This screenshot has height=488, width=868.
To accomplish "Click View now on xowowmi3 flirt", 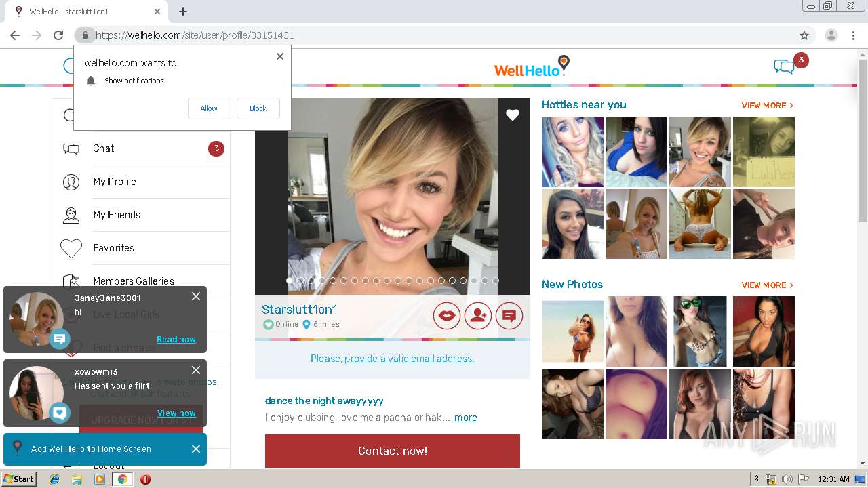I will pyautogui.click(x=176, y=413).
